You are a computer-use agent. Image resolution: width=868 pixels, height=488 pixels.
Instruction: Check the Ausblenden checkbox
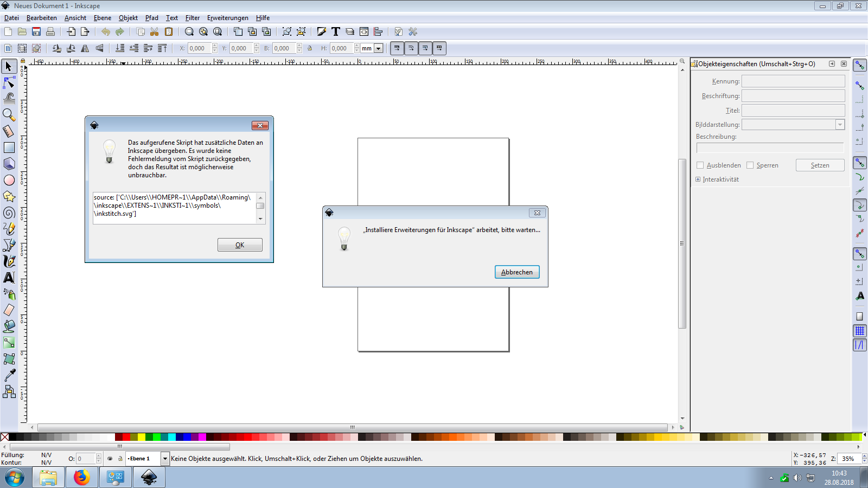coord(700,165)
